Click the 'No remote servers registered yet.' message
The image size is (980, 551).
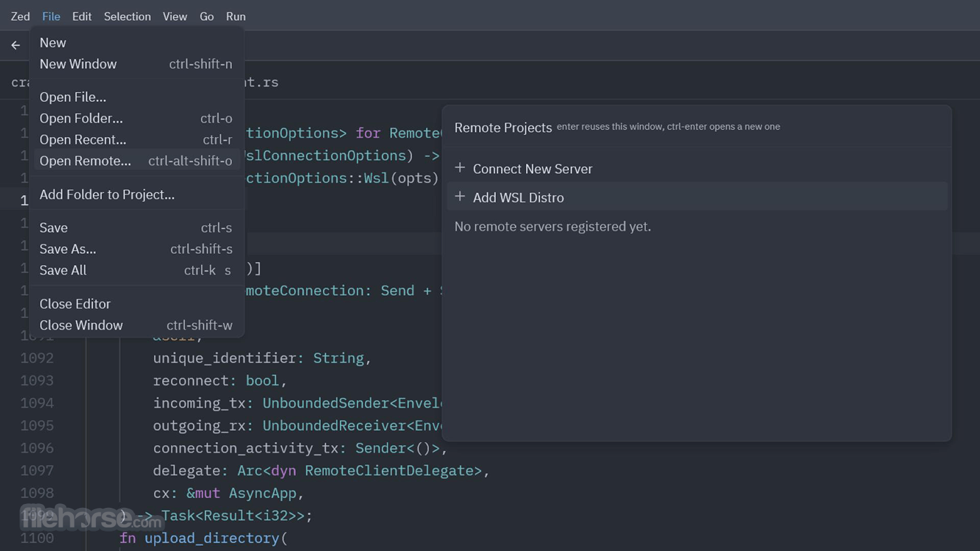[x=553, y=227]
